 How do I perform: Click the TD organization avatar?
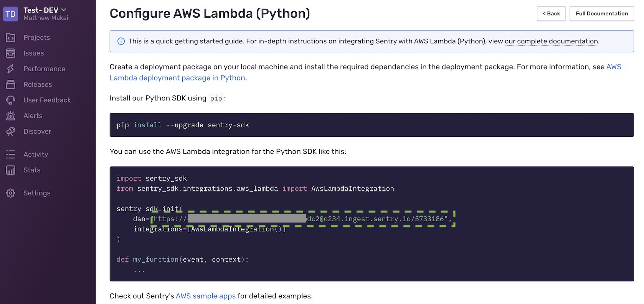point(11,14)
